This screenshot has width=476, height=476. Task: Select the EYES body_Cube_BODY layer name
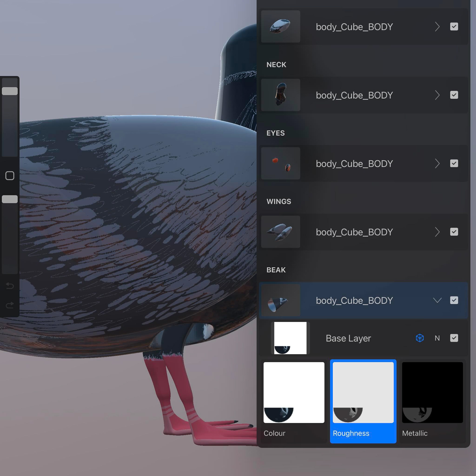point(354,164)
